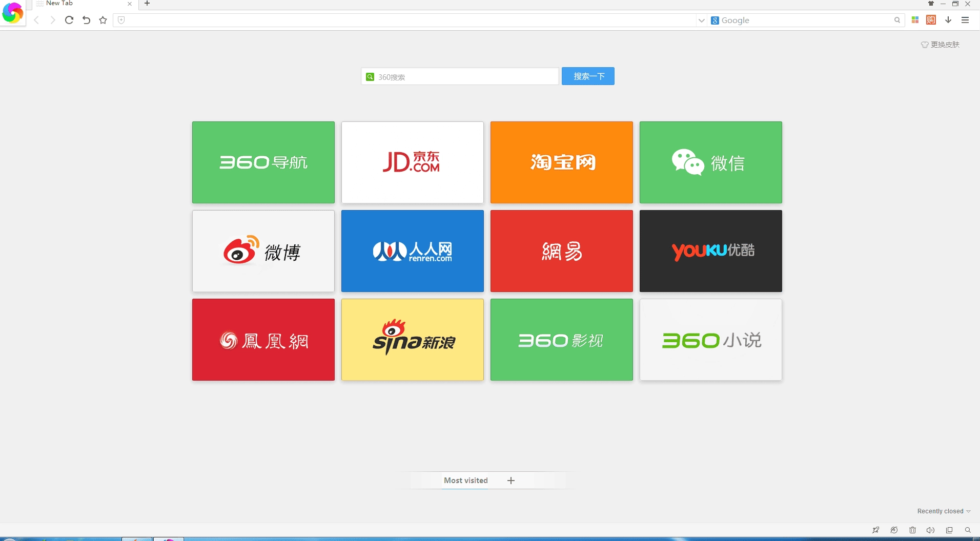
Task: Toggle the sound speaker icon in status bar
Action: [x=931, y=530]
